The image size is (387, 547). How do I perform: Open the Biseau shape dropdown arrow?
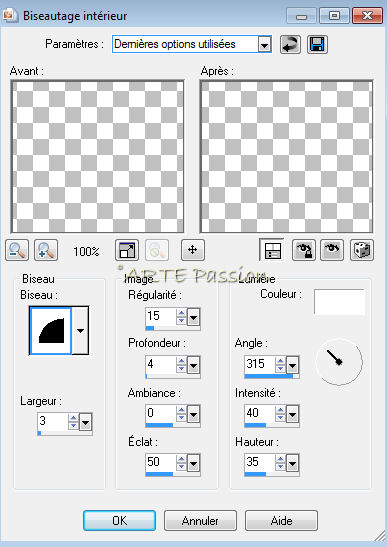(80, 330)
